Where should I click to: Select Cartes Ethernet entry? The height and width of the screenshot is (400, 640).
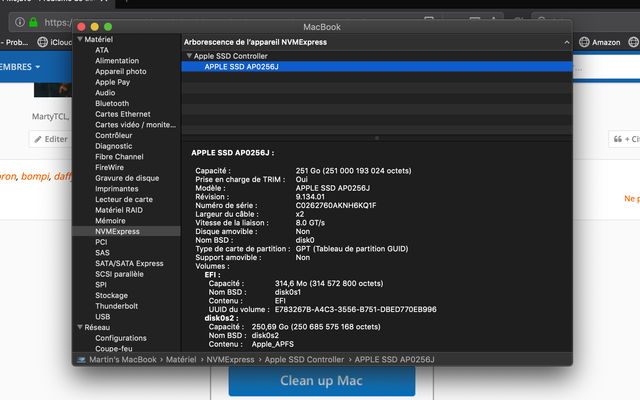(x=123, y=114)
